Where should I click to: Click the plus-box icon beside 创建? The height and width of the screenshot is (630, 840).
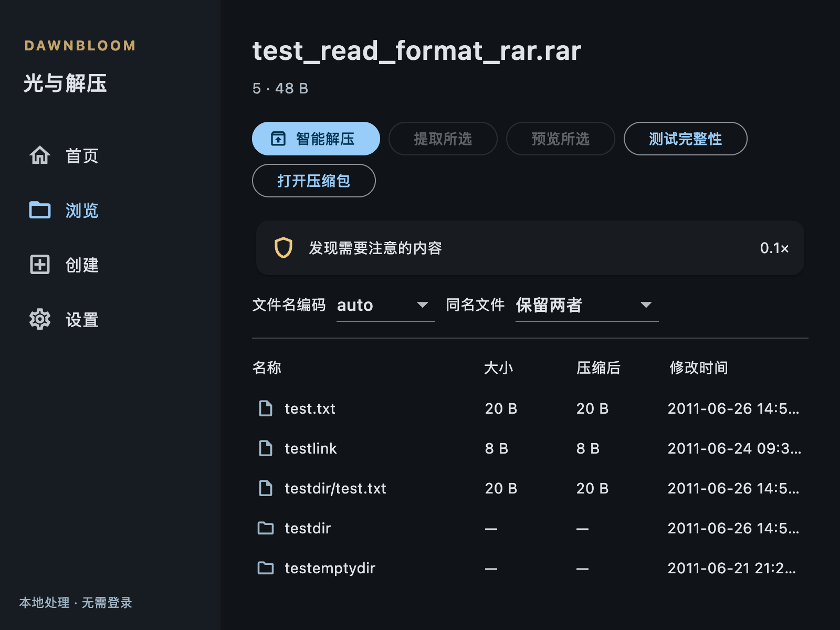pos(40,265)
